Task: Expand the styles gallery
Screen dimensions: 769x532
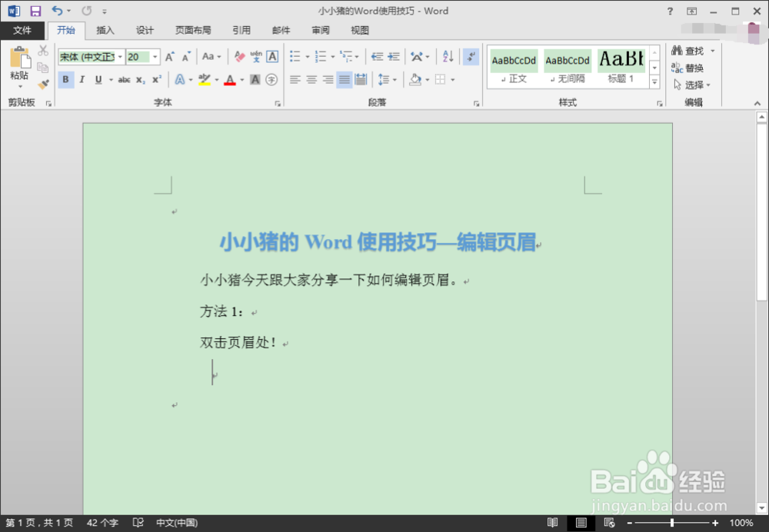Action: tap(654, 82)
